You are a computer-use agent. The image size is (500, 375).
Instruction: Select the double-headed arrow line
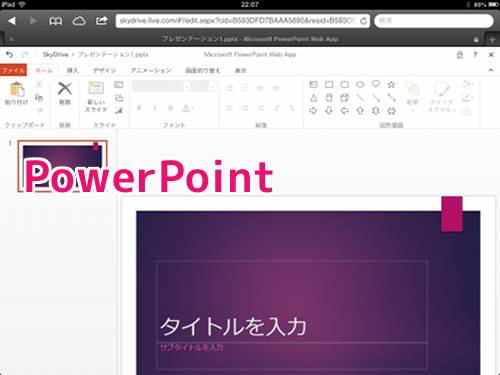point(391,98)
